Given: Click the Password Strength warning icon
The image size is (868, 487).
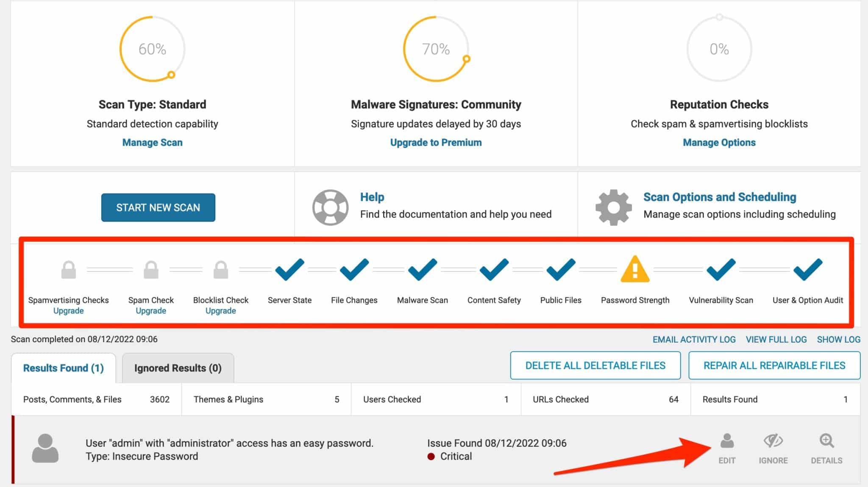Looking at the screenshot, I should coord(634,271).
